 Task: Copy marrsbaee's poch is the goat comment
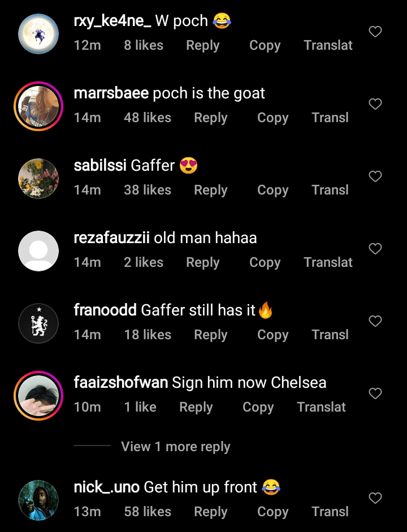click(x=272, y=118)
